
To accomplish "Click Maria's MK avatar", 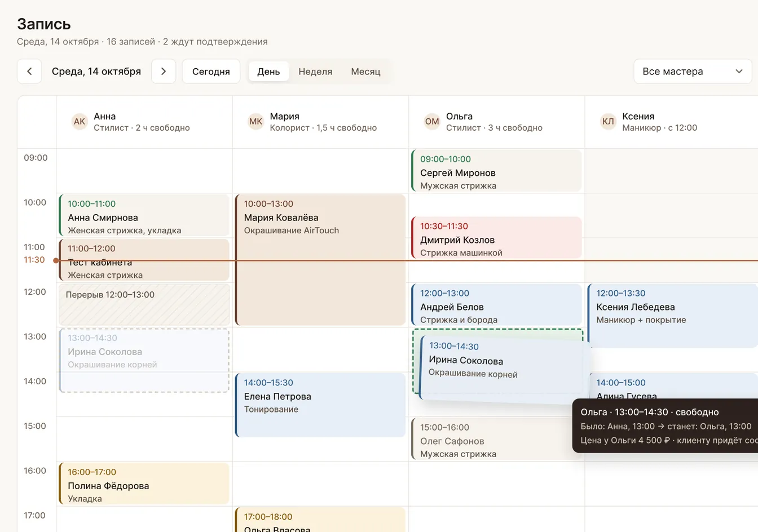I will (255, 122).
